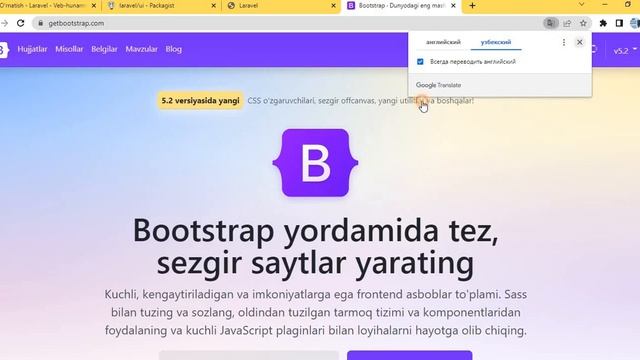The image size is (640, 360).
Task: Open a new browser tab
Action: 472,6
